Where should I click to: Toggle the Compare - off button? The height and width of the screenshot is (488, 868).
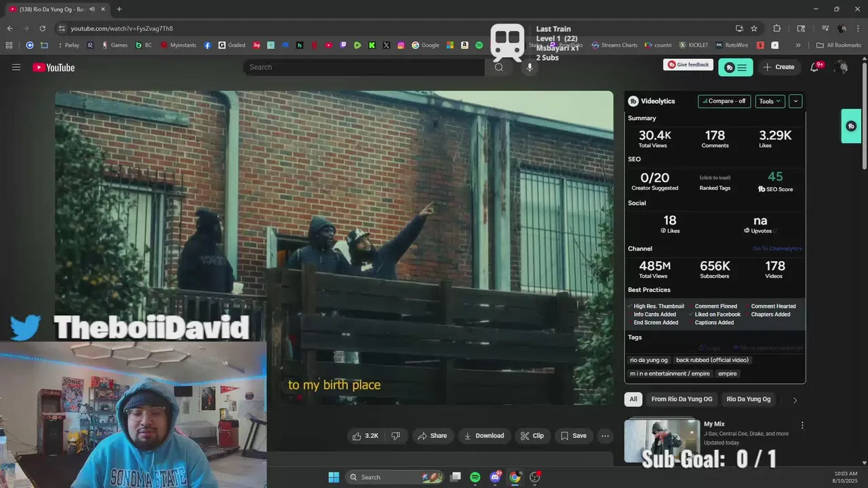click(724, 101)
